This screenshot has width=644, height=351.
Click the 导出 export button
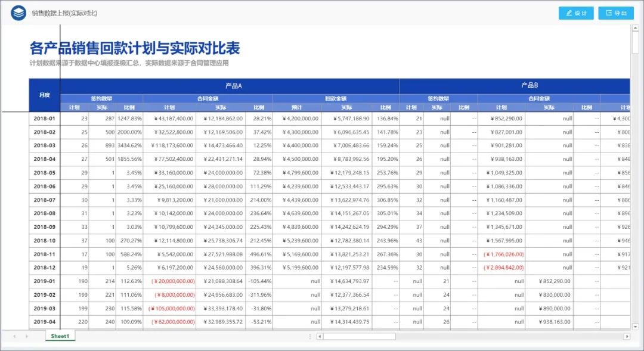(x=616, y=13)
